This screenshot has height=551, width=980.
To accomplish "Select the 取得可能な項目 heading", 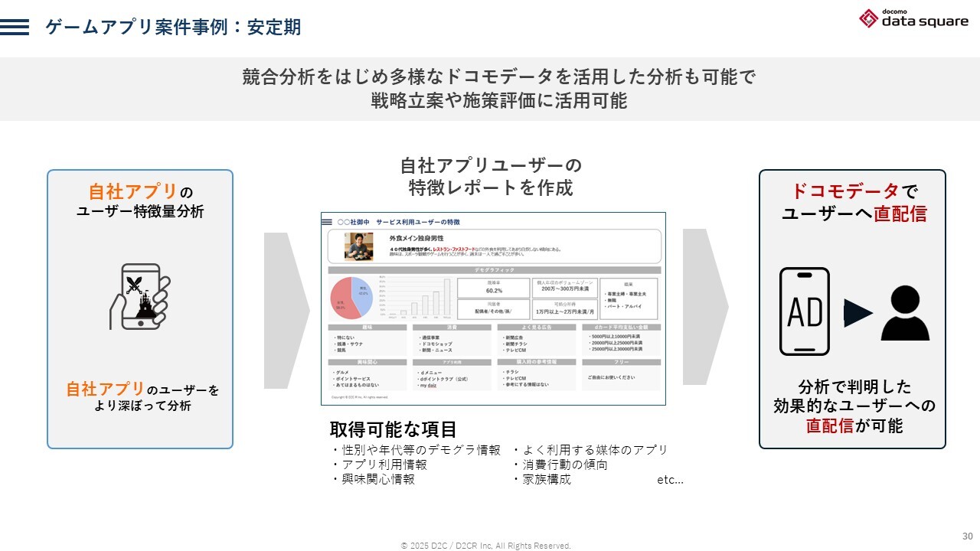I will 393,429.
